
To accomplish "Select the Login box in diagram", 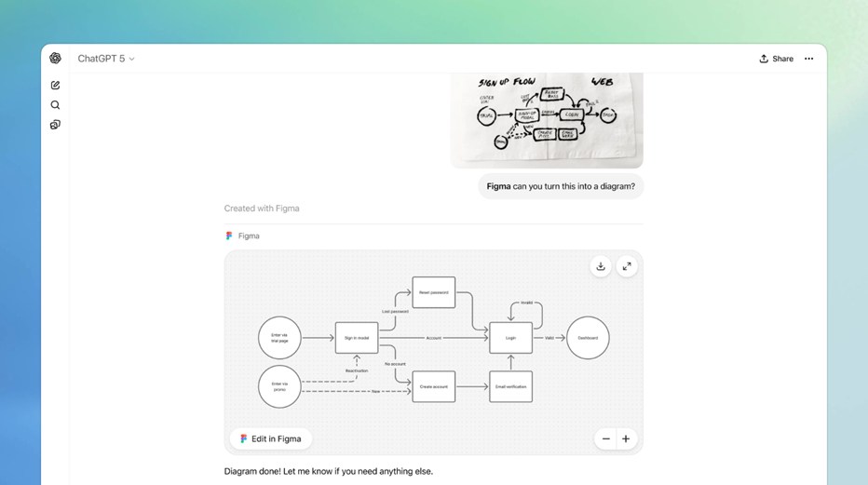I will pyautogui.click(x=510, y=338).
